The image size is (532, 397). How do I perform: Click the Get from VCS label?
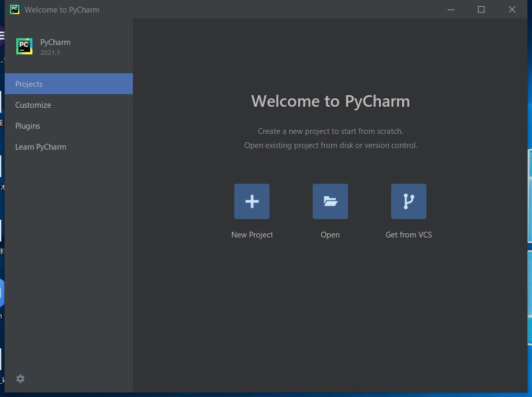[x=409, y=235]
